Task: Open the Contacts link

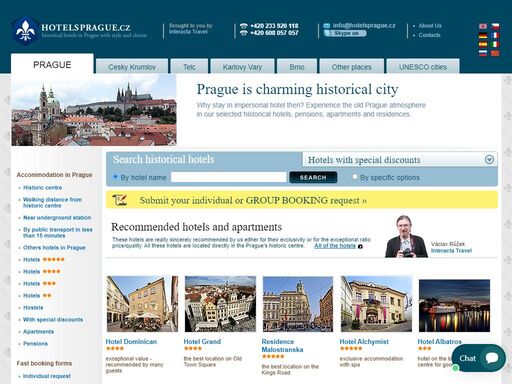Action: click(429, 35)
